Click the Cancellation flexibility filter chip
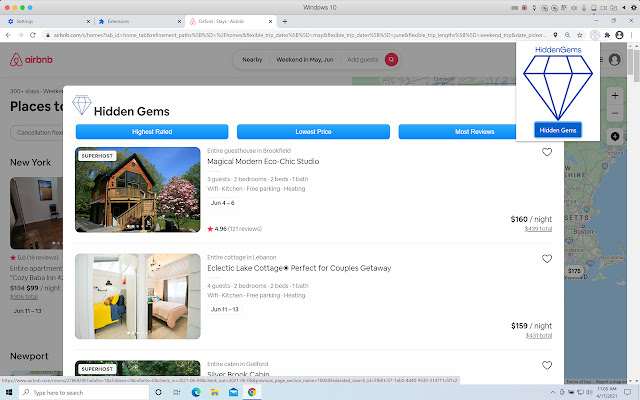 click(38, 133)
